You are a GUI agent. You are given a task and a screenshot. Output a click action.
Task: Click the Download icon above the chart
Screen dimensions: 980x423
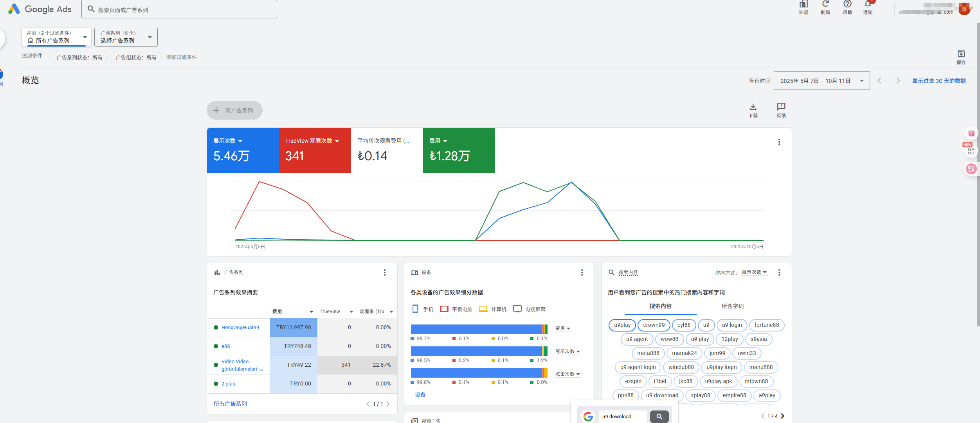[753, 107]
